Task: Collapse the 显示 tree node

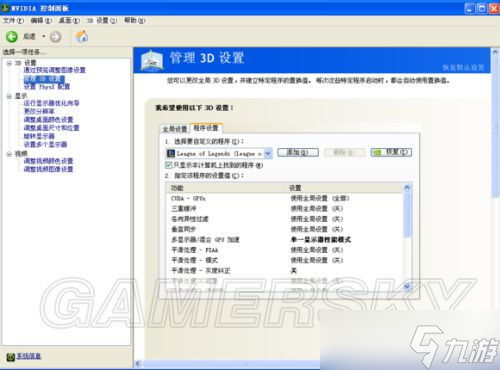Action: point(9,96)
